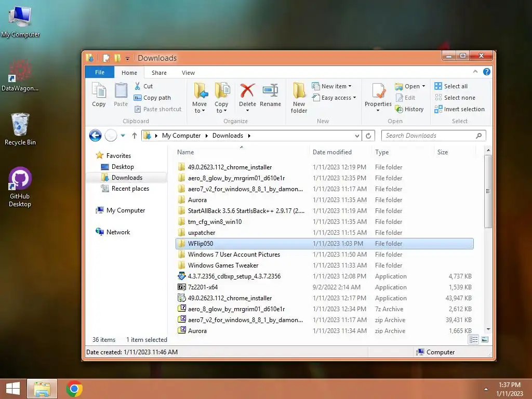Open the Copy to folder command
The image size is (532, 399).
click(x=221, y=97)
